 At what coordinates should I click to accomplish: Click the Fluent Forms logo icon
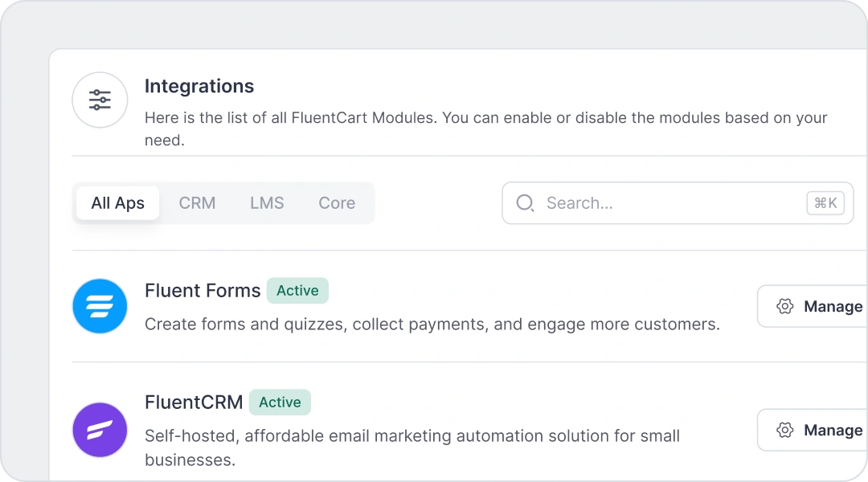100,306
